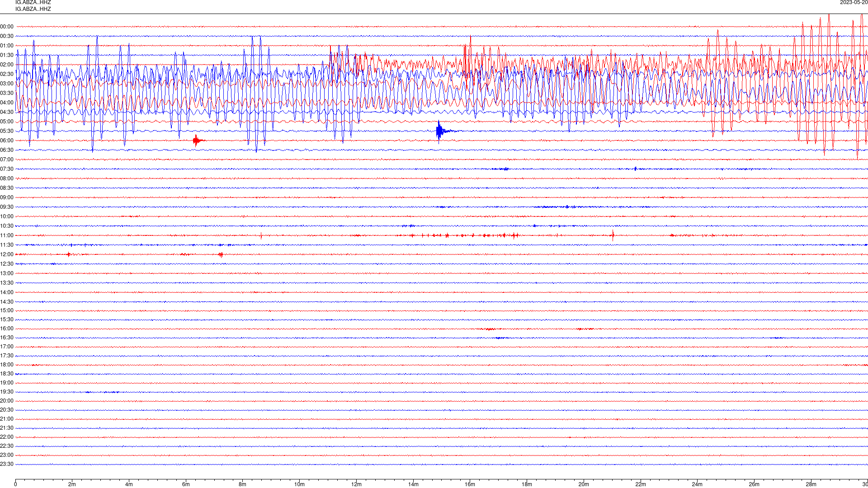Click the 23:30 trace time label
The image size is (868, 488).
pos(7,464)
